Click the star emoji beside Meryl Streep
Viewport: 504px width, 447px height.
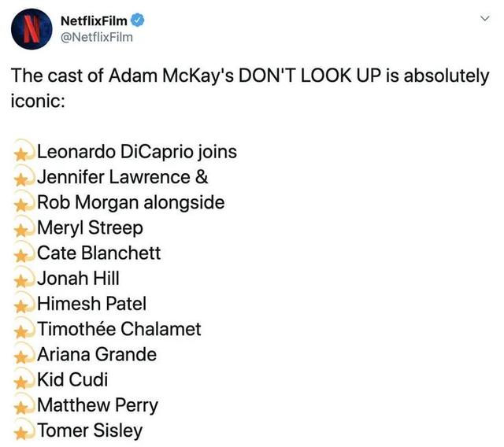tap(24, 229)
